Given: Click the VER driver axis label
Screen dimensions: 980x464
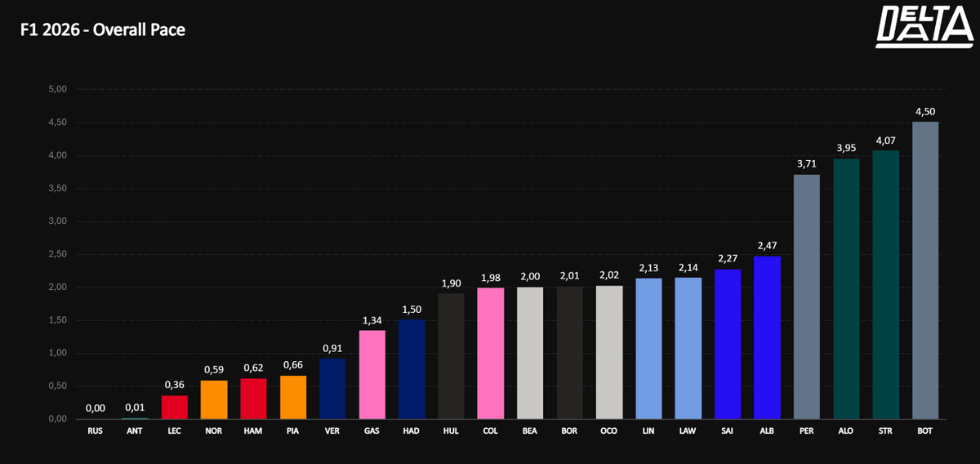Looking at the screenshot, I should click(x=332, y=430).
